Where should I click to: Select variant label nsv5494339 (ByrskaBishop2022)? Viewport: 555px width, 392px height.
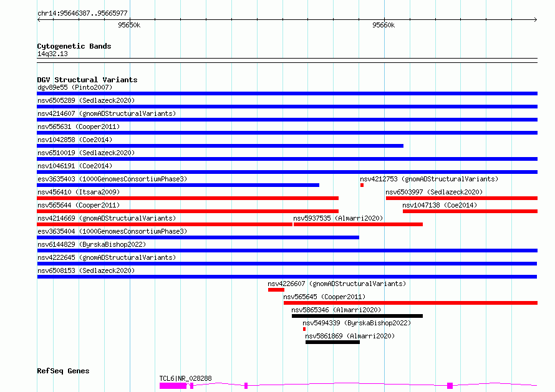point(357,323)
